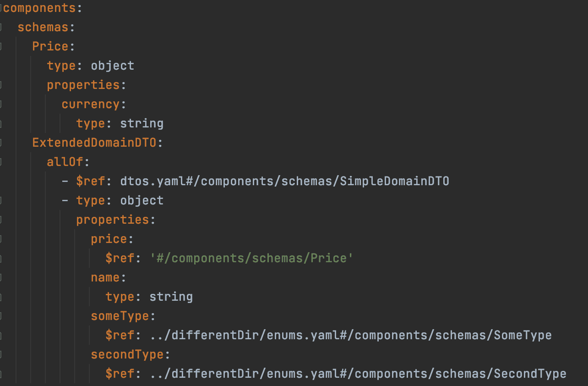Collapse the someType property fold marker

(1, 316)
